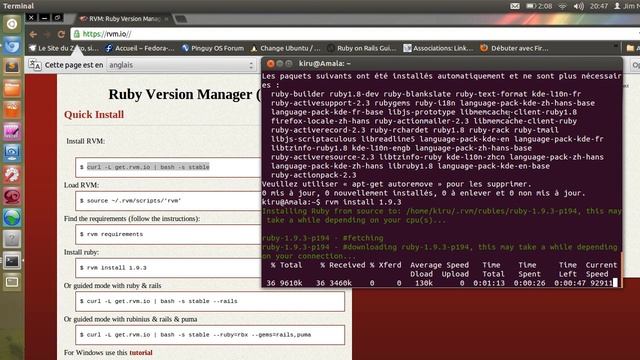The width and height of the screenshot is (640, 360).
Task: Open the workspace switcher dock icon
Action: tap(12, 282)
